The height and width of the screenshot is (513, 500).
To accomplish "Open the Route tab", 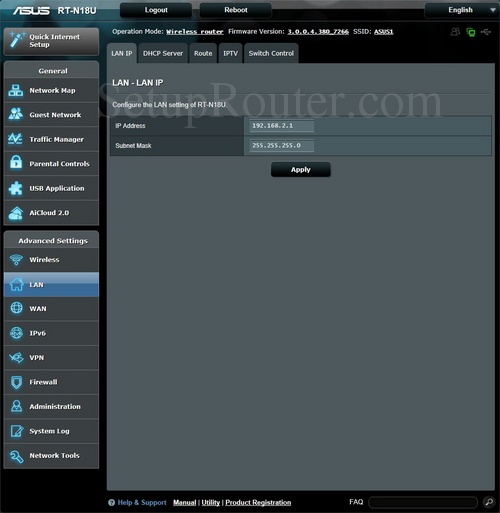I will click(x=203, y=53).
